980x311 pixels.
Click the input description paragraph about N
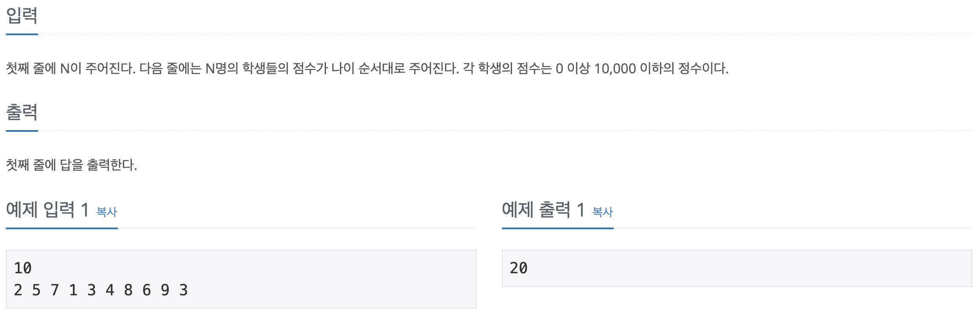pos(367,68)
